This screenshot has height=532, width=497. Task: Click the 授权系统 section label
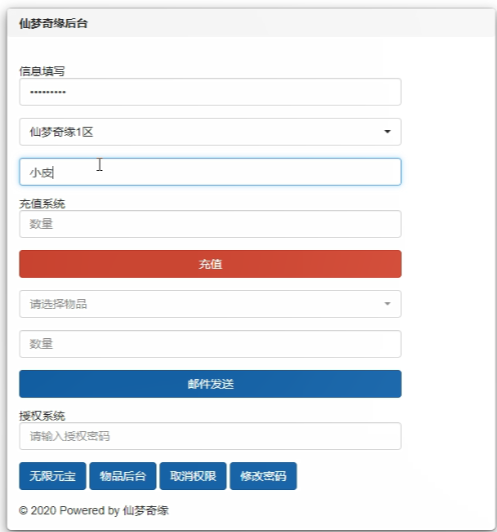pyautogui.click(x=42, y=416)
